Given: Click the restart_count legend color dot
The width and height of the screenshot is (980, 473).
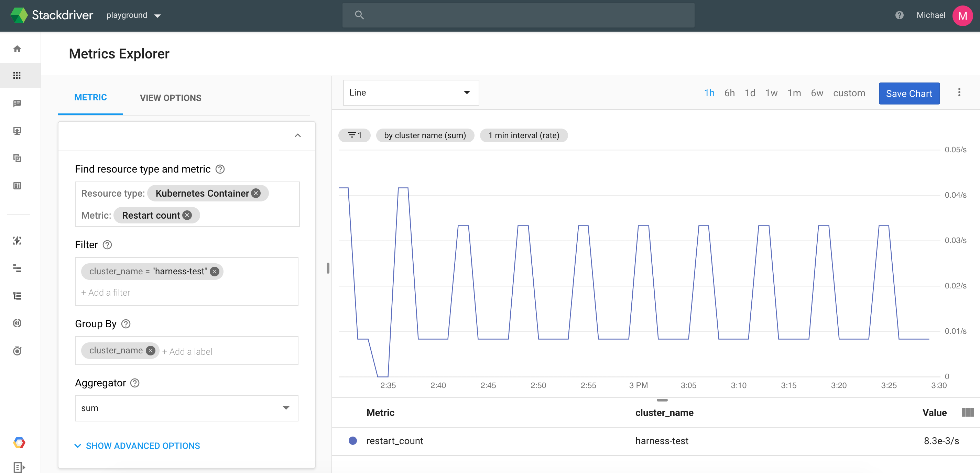Looking at the screenshot, I should pos(353,441).
